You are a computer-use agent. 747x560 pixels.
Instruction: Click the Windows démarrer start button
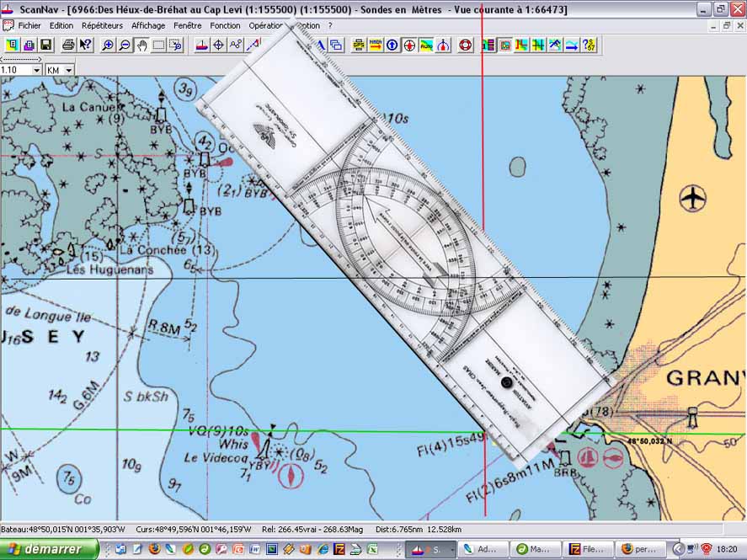coord(49,549)
